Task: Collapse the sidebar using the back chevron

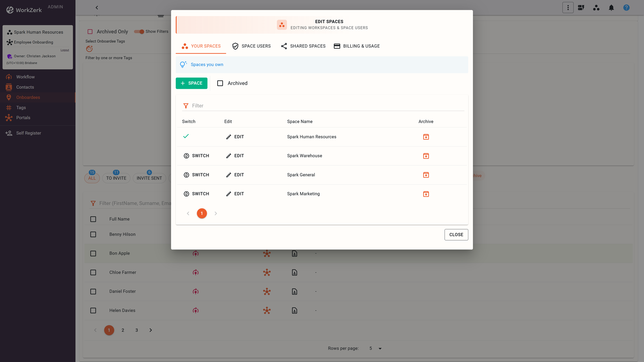Action: coord(97,8)
